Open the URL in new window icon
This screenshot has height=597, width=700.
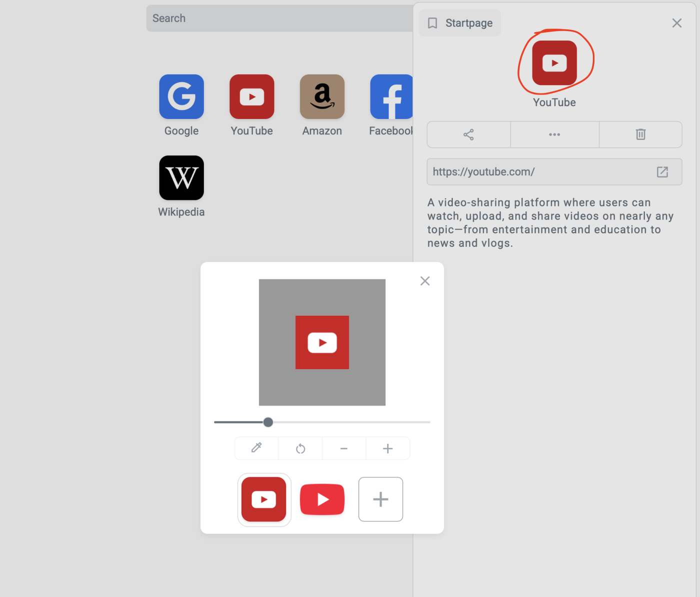coord(662,172)
